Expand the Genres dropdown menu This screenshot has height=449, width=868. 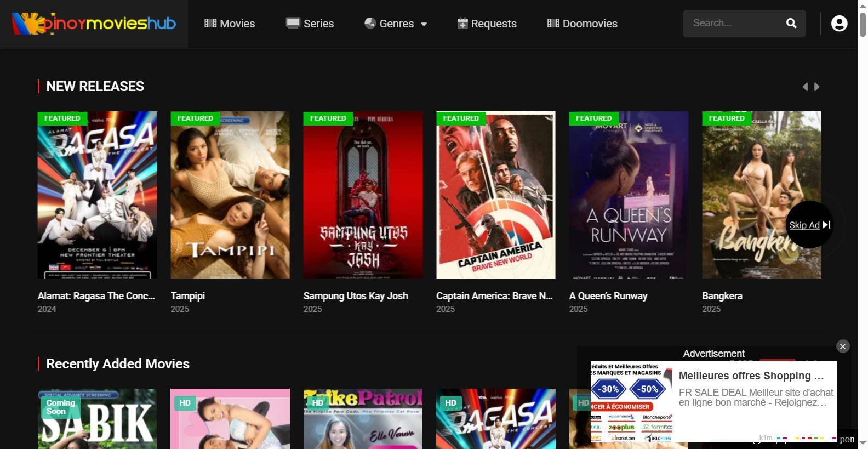pos(396,24)
